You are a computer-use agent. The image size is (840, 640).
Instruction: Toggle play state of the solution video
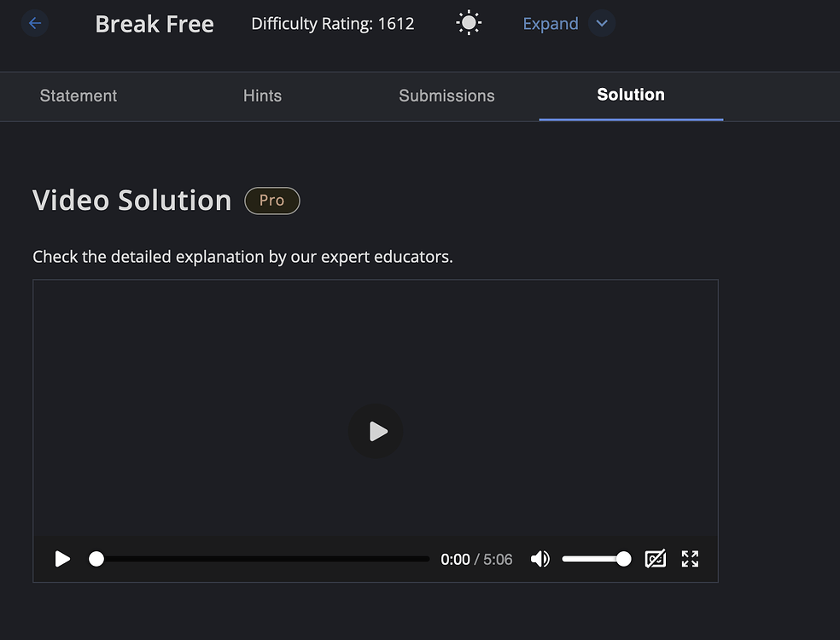(376, 431)
